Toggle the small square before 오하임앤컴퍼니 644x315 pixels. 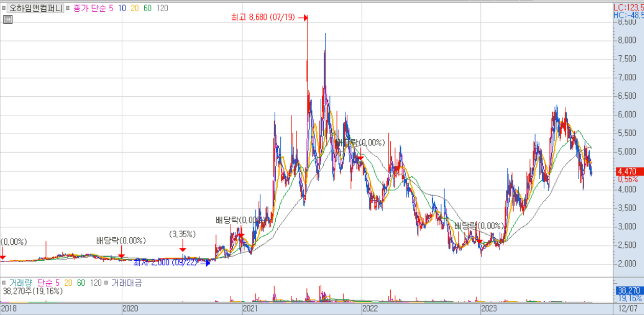tap(3, 8)
